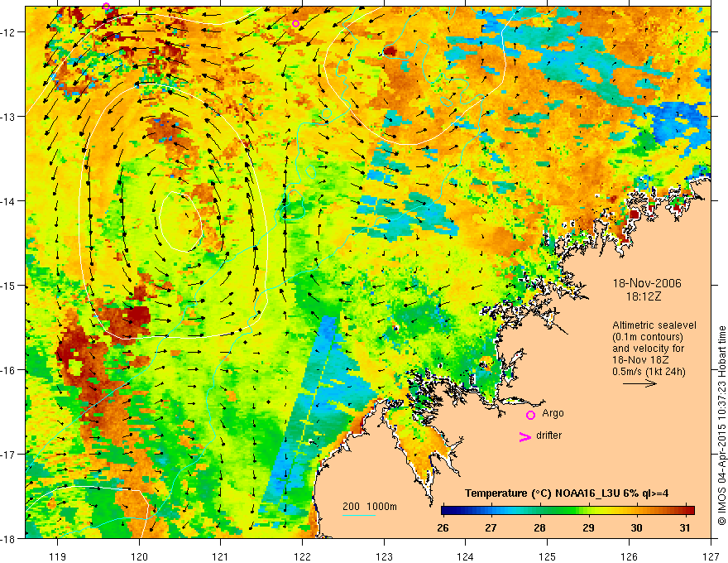Click the 31 value on temperature scale
This screenshot has height=563, width=728.
pyautogui.click(x=685, y=527)
